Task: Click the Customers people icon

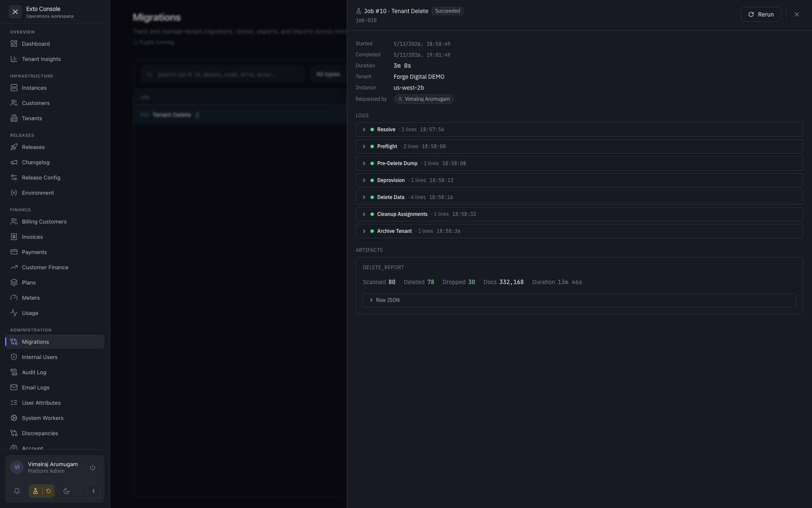Action: 14,103
